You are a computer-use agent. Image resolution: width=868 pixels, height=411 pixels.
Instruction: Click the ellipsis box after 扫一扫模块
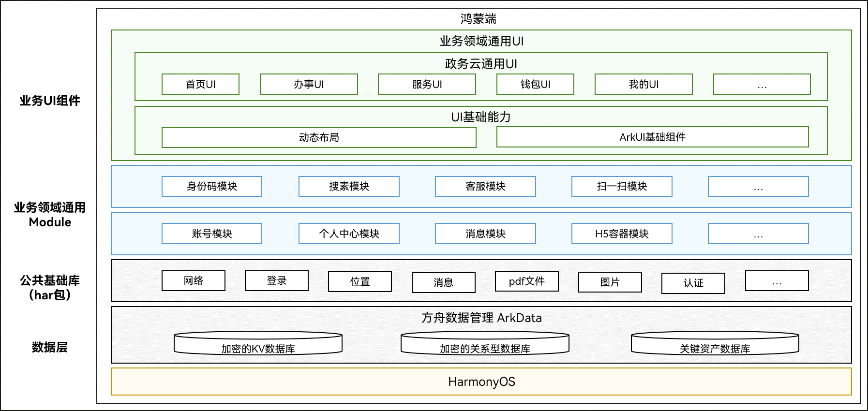(x=758, y=186)
